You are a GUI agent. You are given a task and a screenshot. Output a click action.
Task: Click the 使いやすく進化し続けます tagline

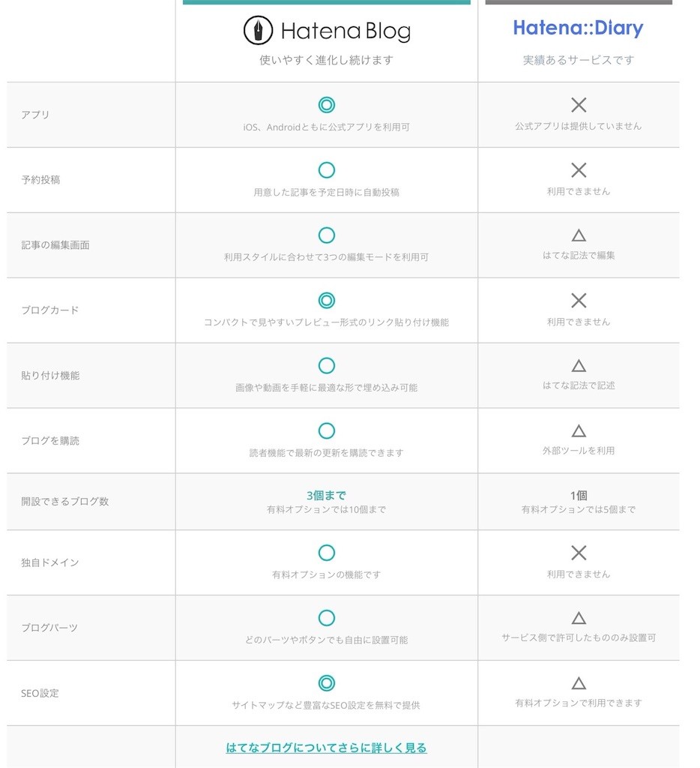(x=327, y=60)
